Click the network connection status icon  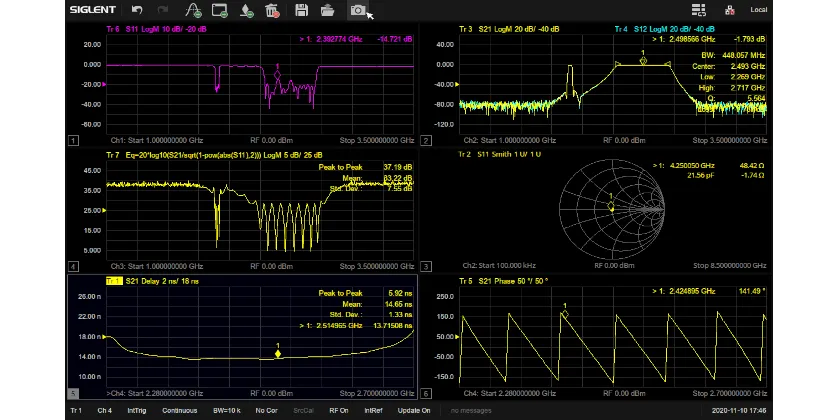pyautogui.click(x=729, y=10)
